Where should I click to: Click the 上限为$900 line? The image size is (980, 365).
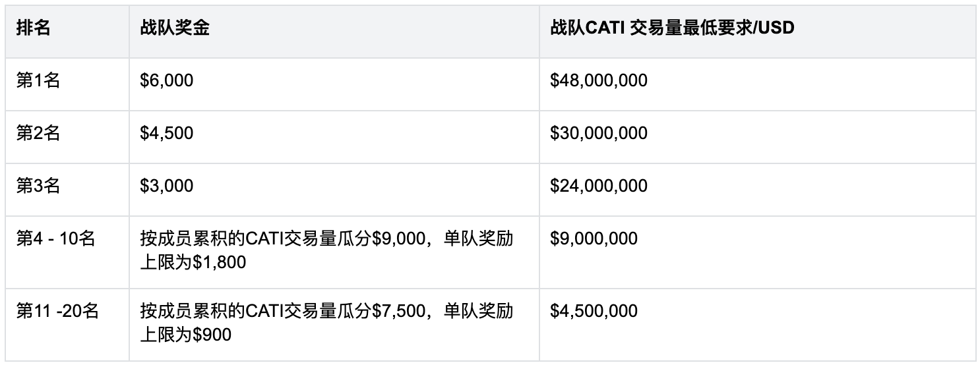point(185,335)
